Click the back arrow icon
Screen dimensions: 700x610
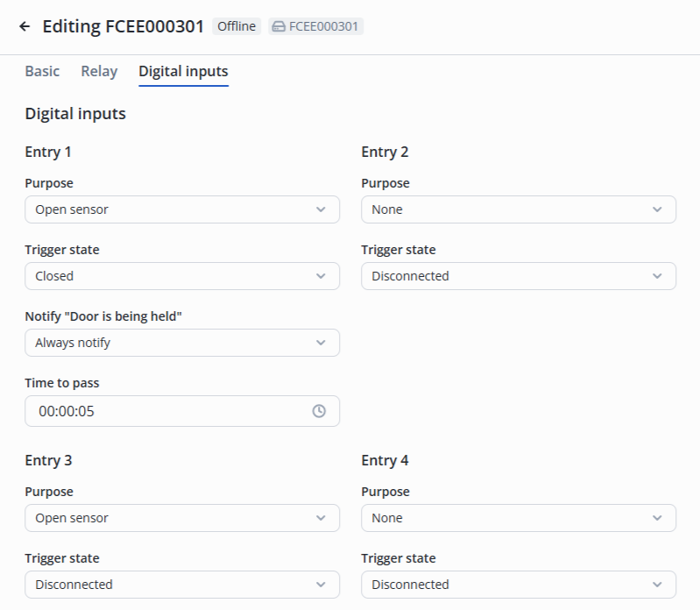[x=25, y=26]
